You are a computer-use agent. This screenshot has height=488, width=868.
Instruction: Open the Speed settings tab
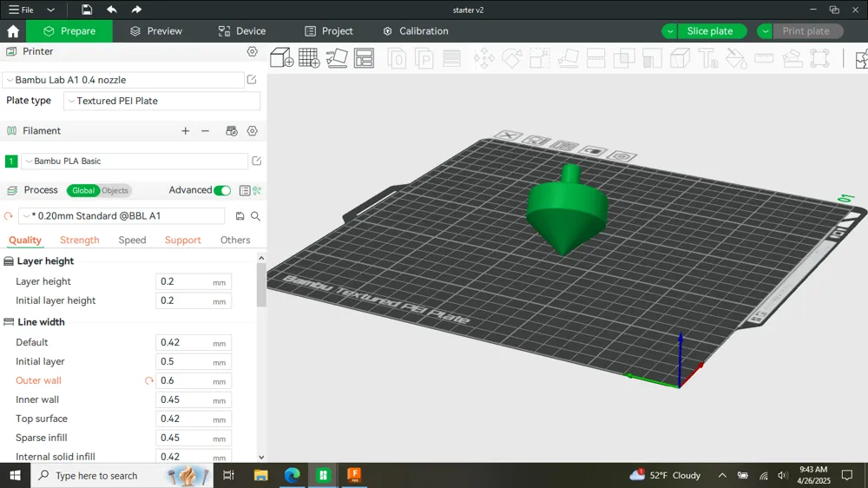(x=132, y=240)
